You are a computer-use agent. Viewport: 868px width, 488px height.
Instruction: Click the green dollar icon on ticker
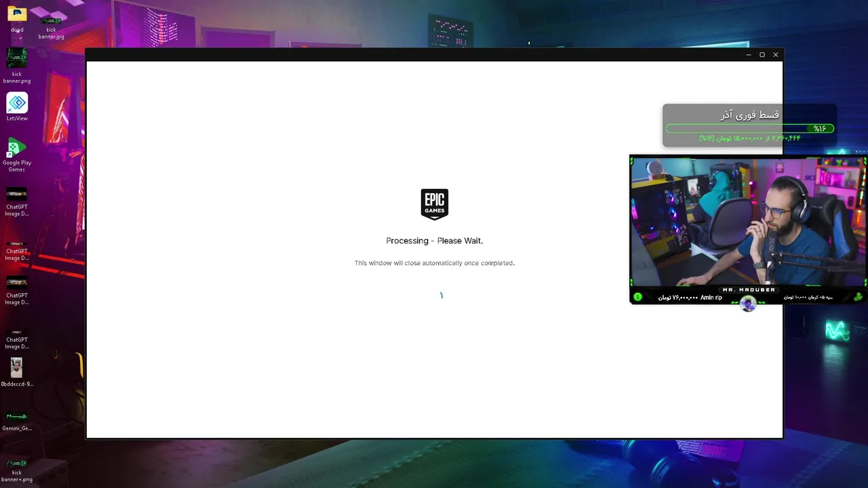637,297
